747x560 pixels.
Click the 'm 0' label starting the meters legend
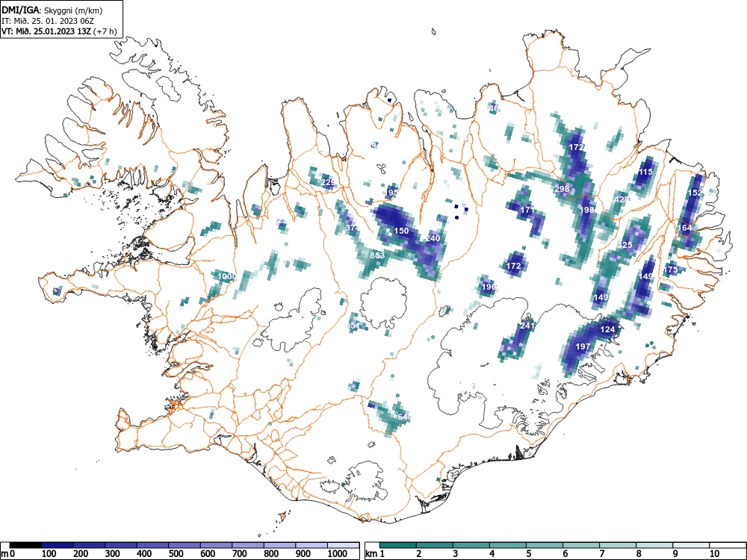point(7,553)
